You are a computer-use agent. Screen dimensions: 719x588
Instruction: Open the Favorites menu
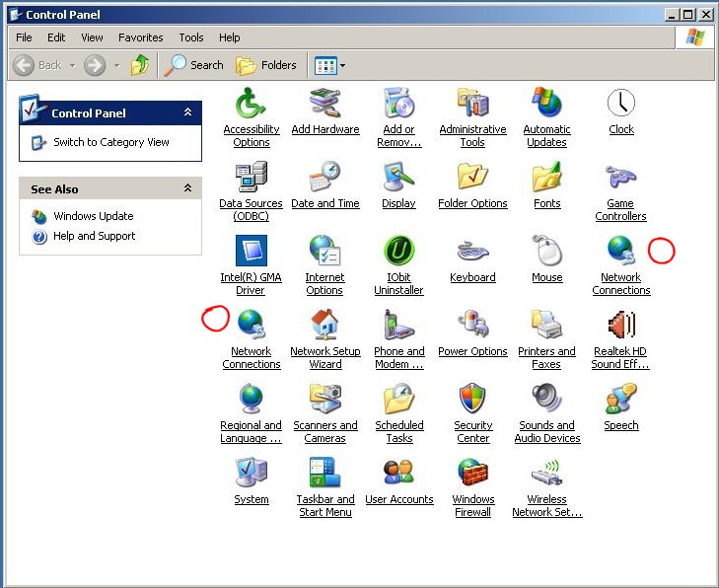tap(140, 37)
